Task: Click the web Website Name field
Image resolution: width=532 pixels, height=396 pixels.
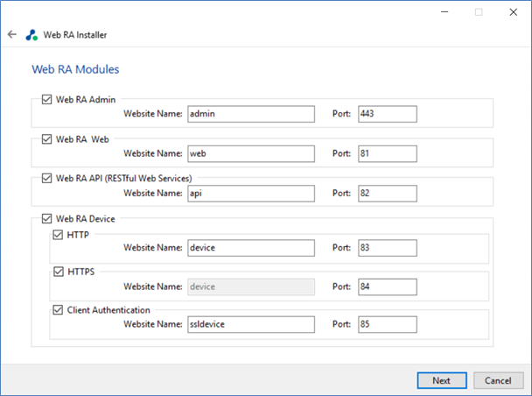Action: [251, 153]
